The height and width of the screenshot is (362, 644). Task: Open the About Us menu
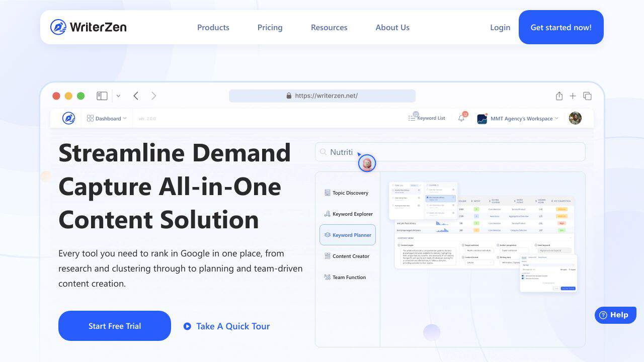[x=392, y=27]
